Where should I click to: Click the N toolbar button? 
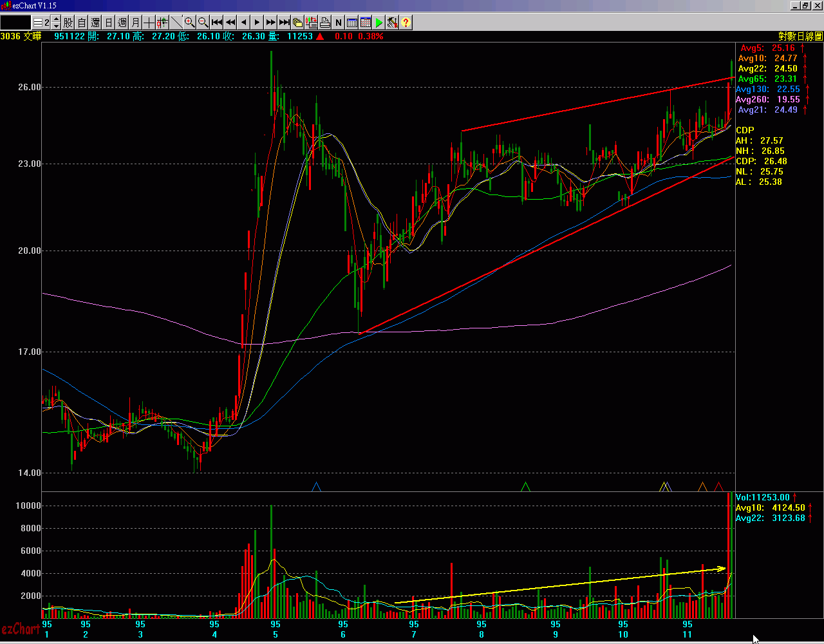(x=339, y=23)
